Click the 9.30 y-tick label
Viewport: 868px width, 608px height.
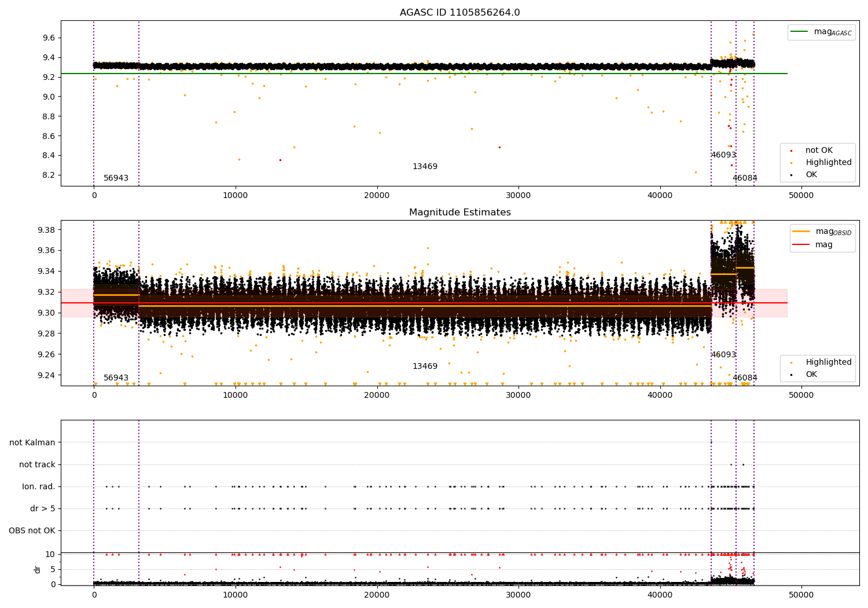[46, 313]
